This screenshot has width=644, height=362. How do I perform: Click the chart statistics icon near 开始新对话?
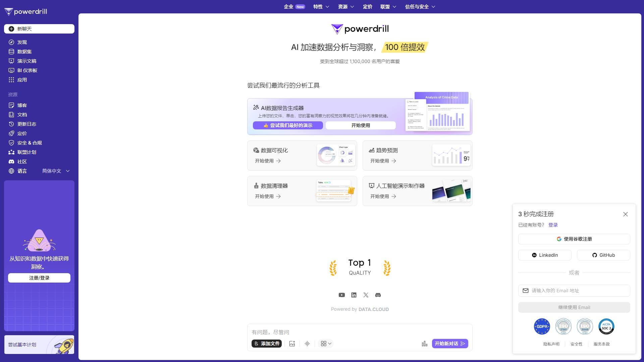click(x=424, y=343)
